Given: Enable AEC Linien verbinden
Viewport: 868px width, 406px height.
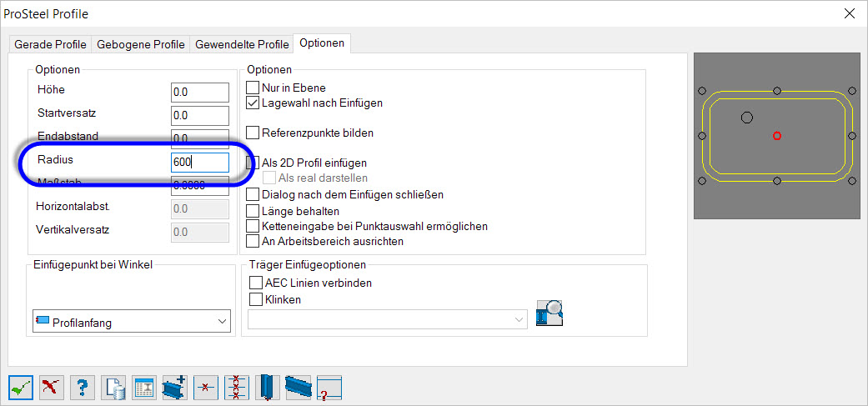Looking at the screenshot, I should point(256,283).
